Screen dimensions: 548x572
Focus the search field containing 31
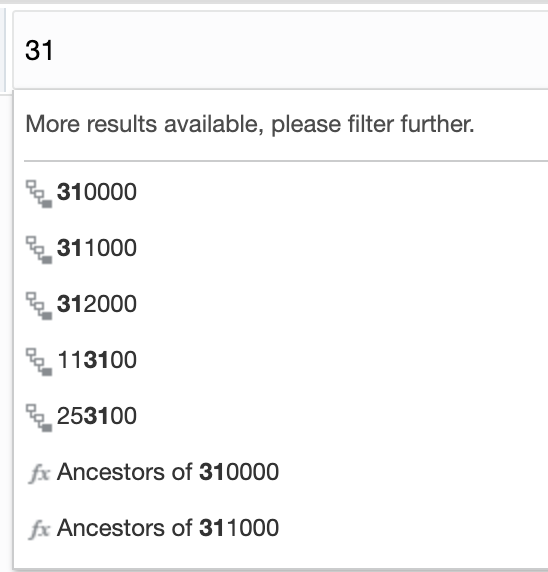coord(280,50)
